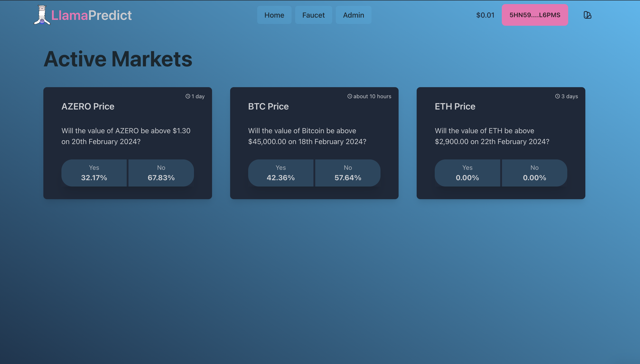Open the Admin page

pyautogui.click(x=353, y=15)
